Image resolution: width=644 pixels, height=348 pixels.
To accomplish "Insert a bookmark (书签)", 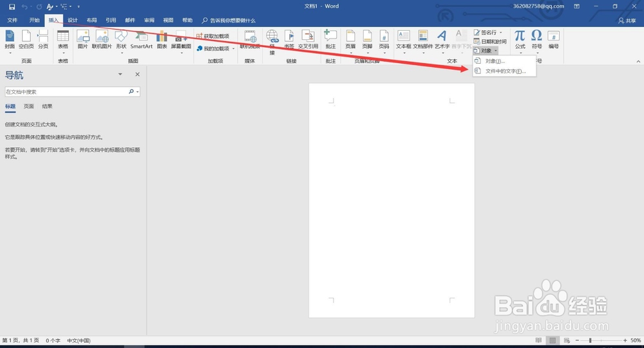I will tap(289, 41).
